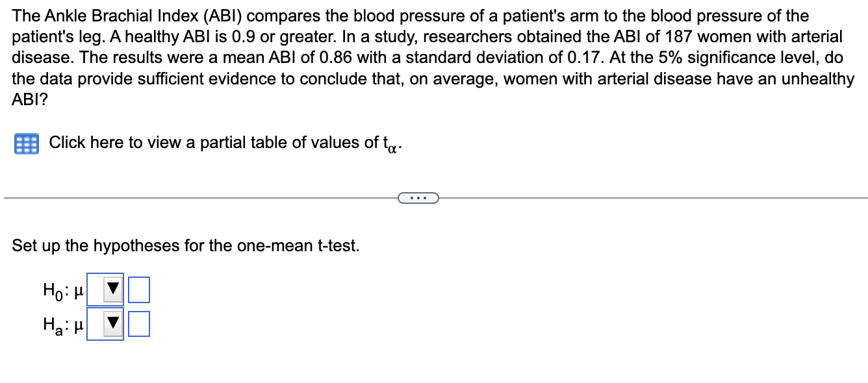
Task: Focus the alternative hypothesis value box
Action: (x=139, y=323)
